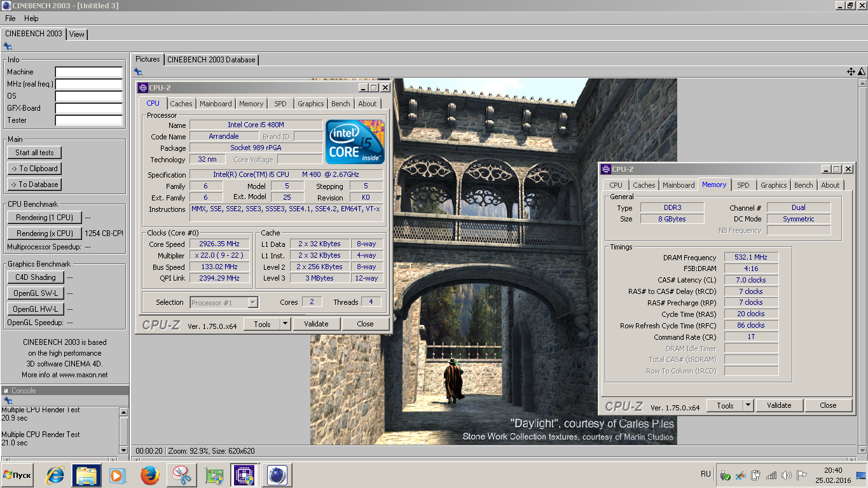Click the CPU-Z taskbar icon
Viewport: 868px width, 488px height.
coord(244,475)
